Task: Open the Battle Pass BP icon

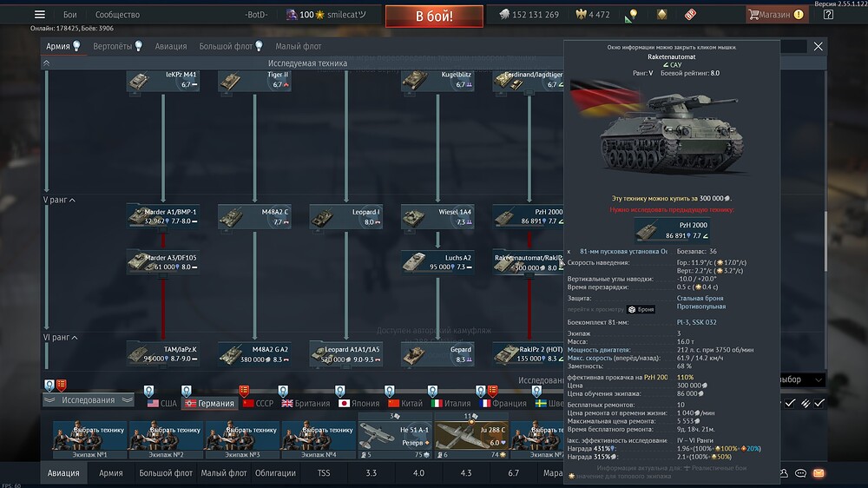Action: tap(690, 15)
